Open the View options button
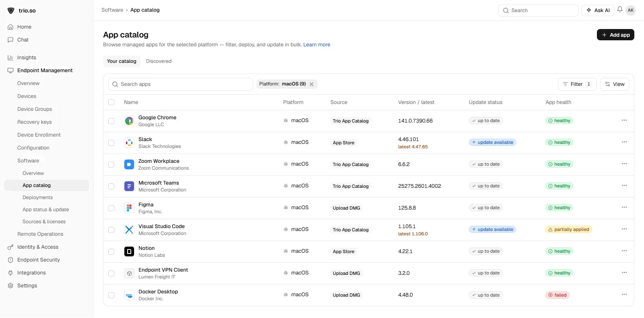This screenshot has width=644, height=318. pos(615,84)
